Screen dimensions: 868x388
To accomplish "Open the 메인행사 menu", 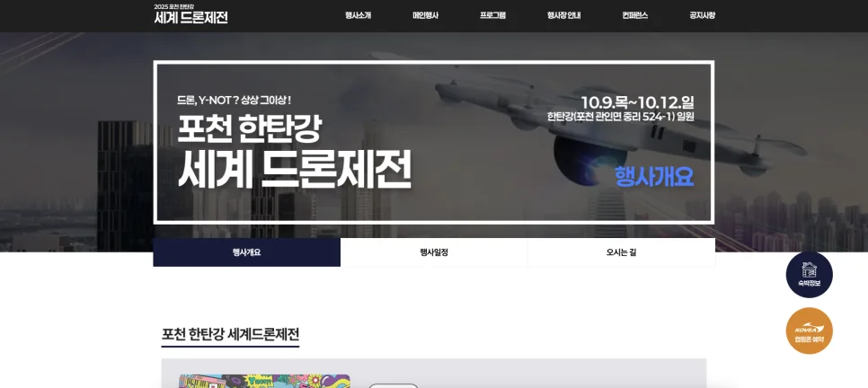I will pos(425,15).
